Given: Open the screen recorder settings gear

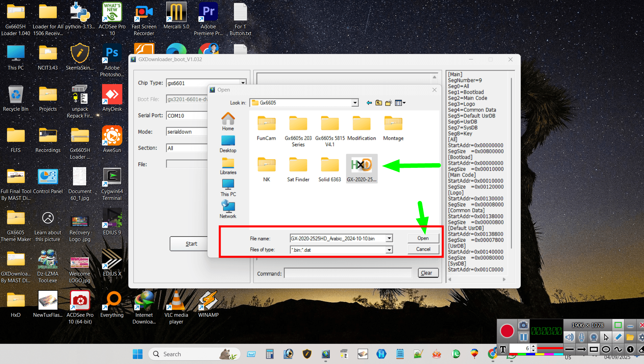Looking at the screenshot, I should pos(642,337).
